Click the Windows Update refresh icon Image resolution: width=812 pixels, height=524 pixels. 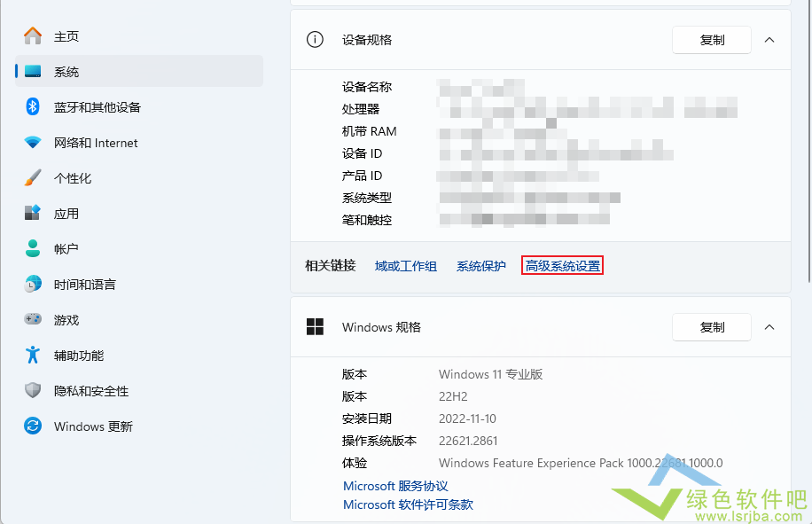click(x=33, y=426)
